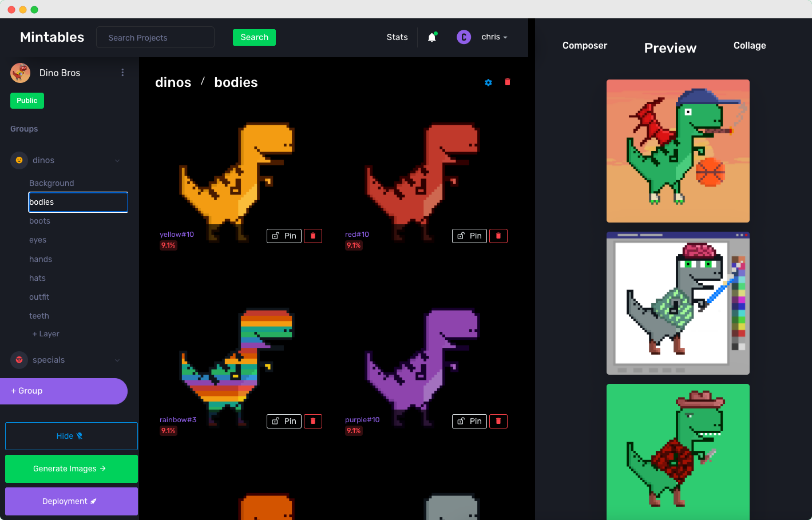Click the Mintables logo
The width and height of the screenshot is (812, 520).
pos(52,37)
